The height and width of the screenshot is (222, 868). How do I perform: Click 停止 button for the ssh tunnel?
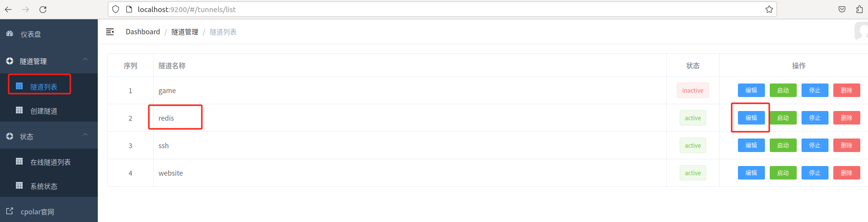815,145
